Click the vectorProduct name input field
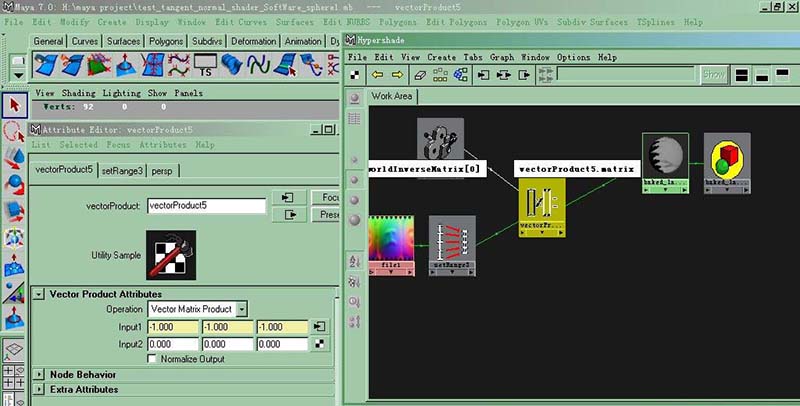 (207, 206)
